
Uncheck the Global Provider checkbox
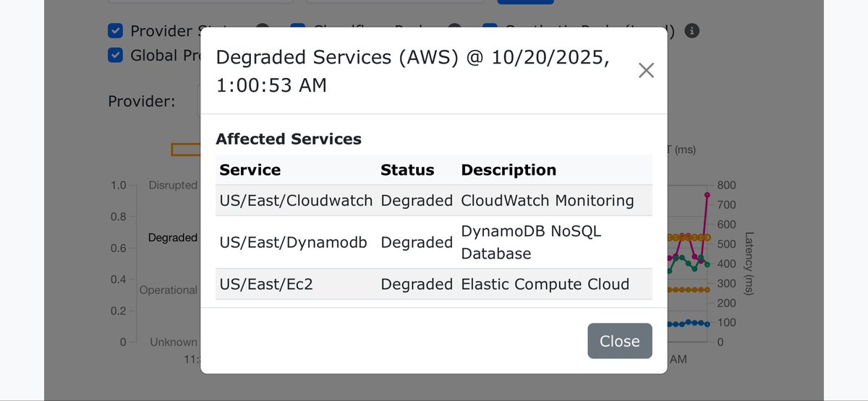pyautogui.click(x=114, y=55)
